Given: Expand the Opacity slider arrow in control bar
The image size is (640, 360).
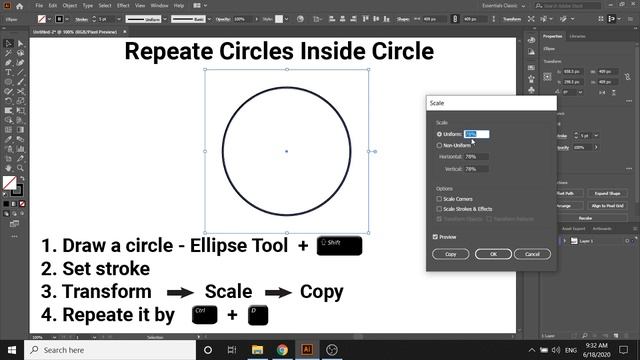Looking at the screenshot, I should click(x=256, y=19).
